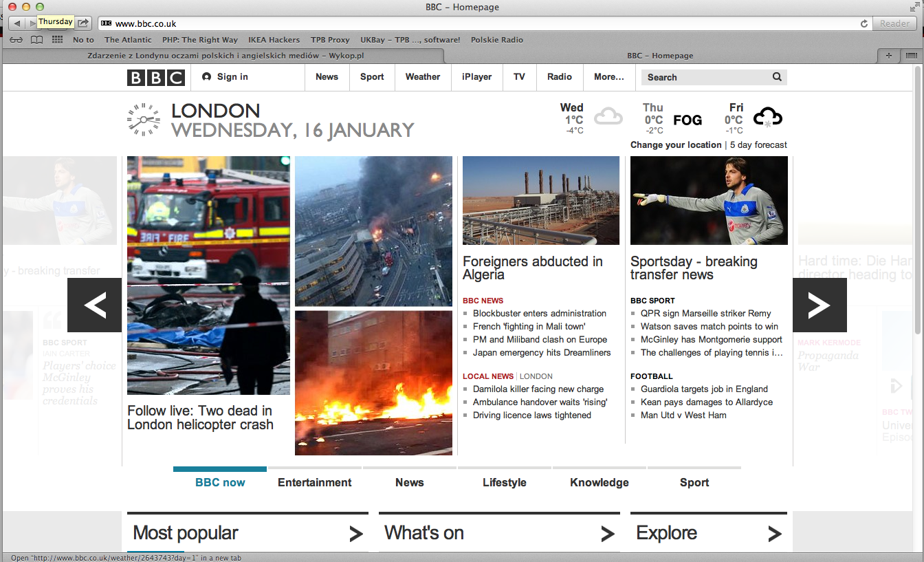
Task: Click the red BBC NEWS heading
Action: coord(483,301)
